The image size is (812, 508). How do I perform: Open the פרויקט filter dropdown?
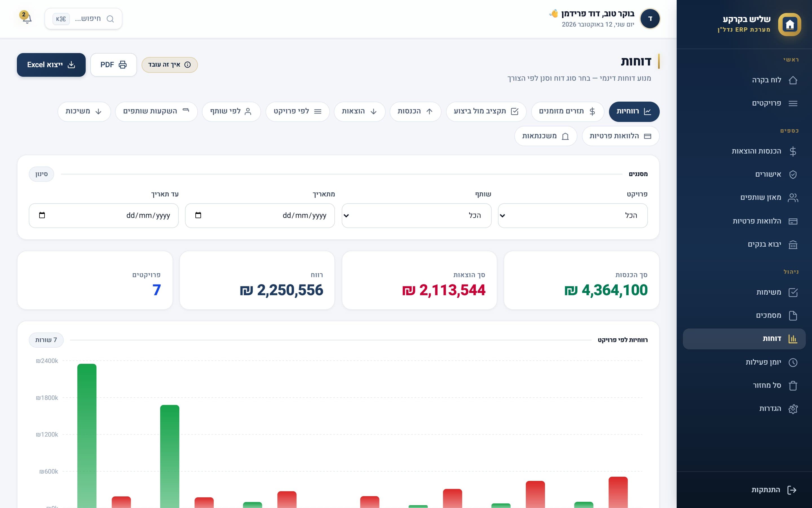click(x=573, y=215)
